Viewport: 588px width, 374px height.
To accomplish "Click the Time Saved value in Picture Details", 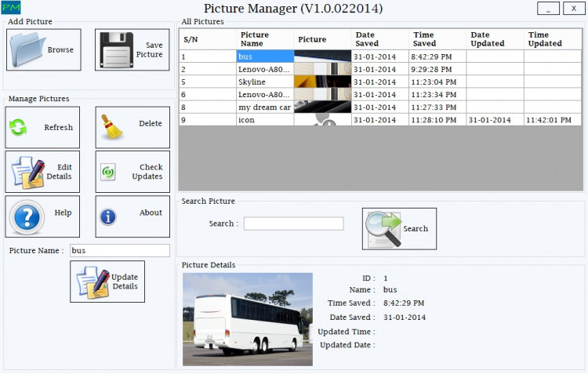I will (404, 303).
